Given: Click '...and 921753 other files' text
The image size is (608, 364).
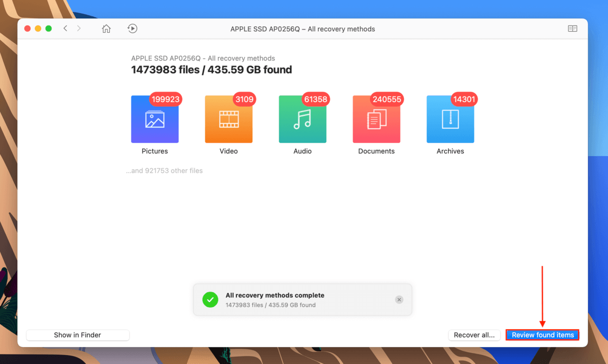Looking at the screenshot, I should click(164, 170).
